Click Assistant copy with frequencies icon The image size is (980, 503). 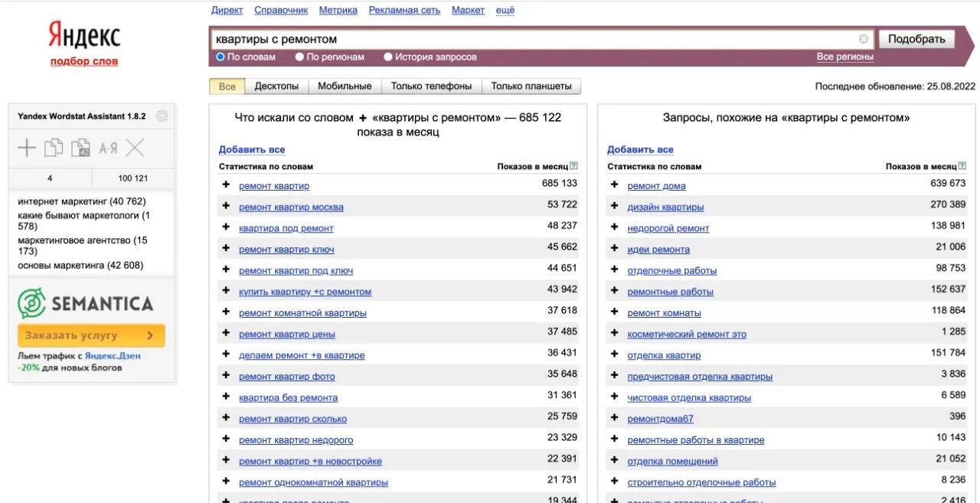tap(80, 148)
